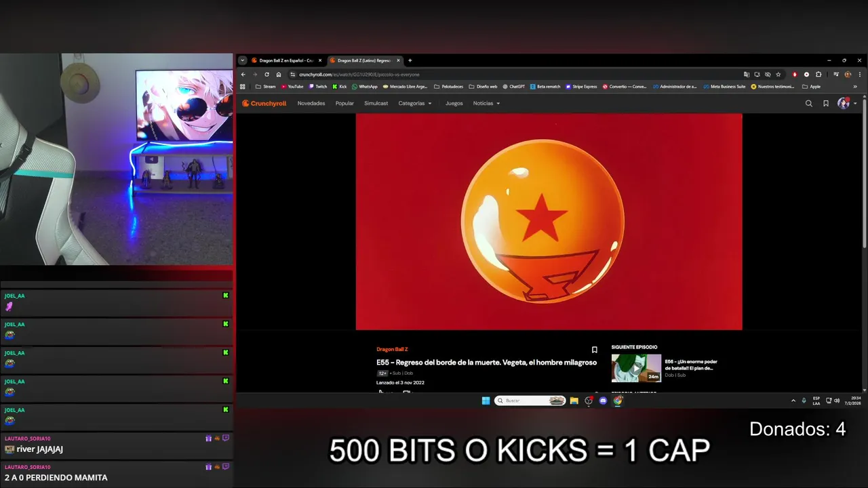Bookmark this page with the star icon
Image resolution: width=868 pixels, height=488 pixels.
(778, 75)
